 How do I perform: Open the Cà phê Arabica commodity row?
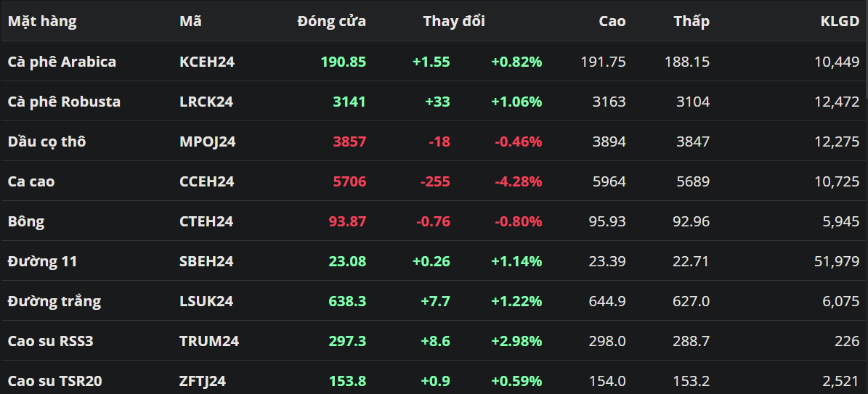[62, 62]
